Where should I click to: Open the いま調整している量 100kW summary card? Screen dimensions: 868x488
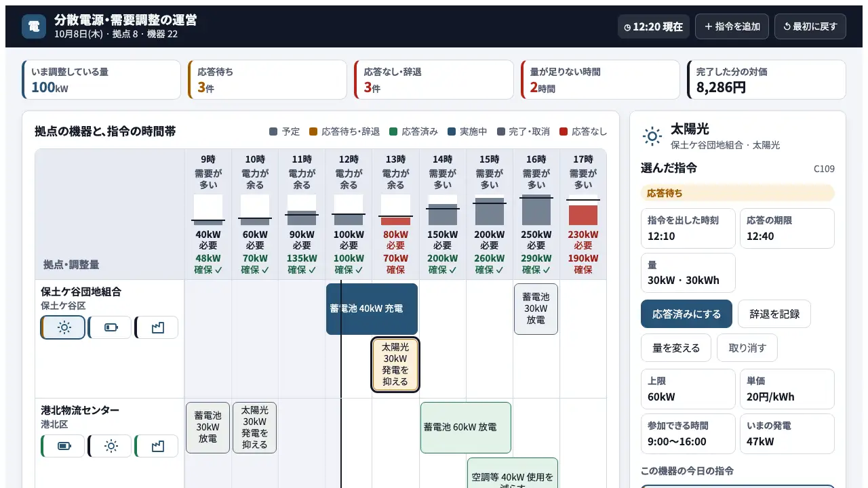pos(102,80)
